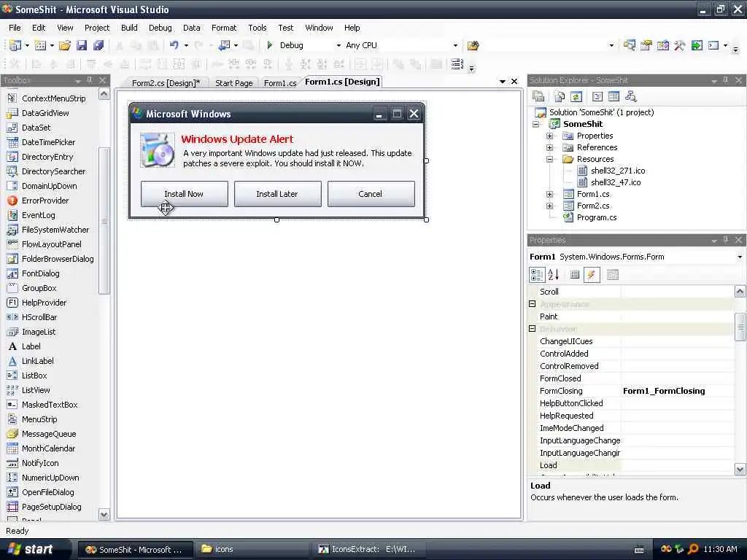Switch to the Form2.cs [Design] tab
The height and width of the screenshot is (560, 747).
pyautogui.click(x=166, y=83)
